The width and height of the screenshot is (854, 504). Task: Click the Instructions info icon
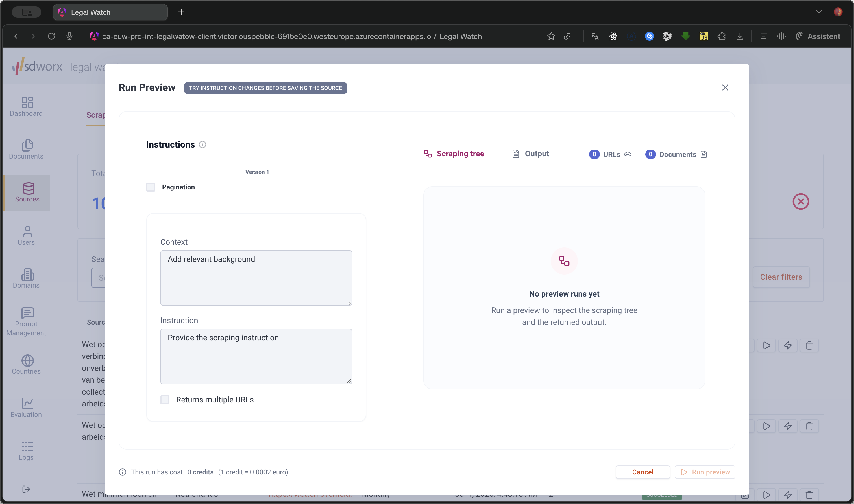click(202, 145)
